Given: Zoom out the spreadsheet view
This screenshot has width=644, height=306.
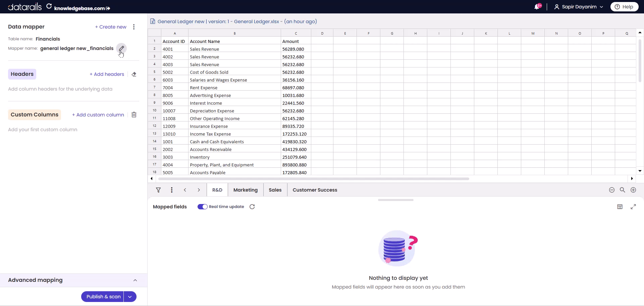Looking at the screenshot, I should pos(611,190).
